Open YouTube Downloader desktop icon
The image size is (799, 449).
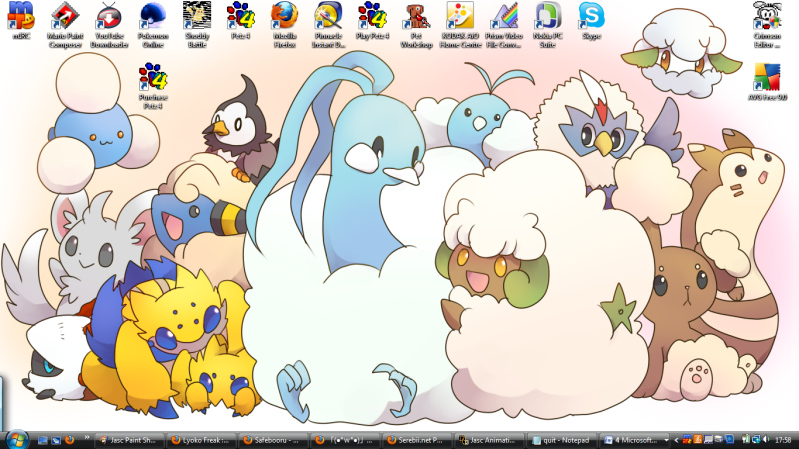(109, 25)
